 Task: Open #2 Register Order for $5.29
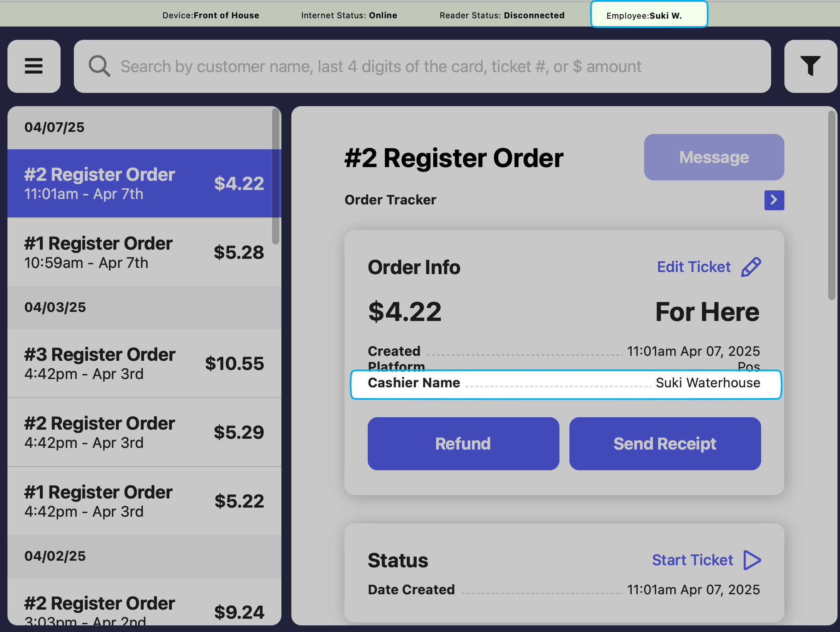[144, 432]
